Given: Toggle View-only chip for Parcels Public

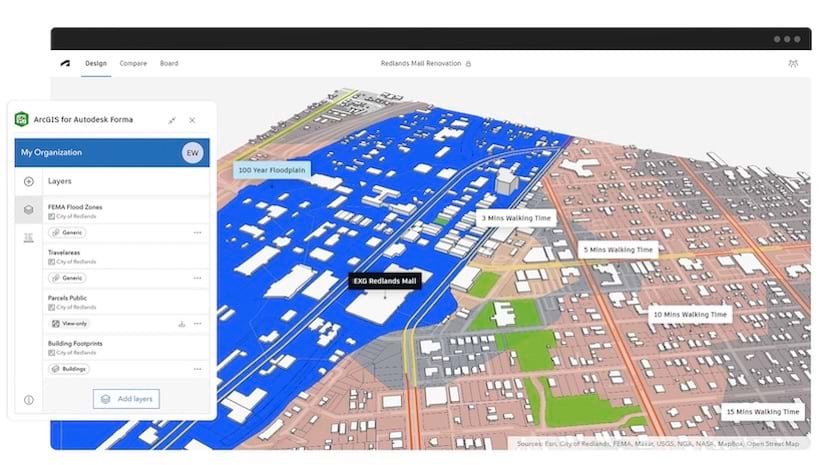Looking at the screenshot, I should point(70,324).
